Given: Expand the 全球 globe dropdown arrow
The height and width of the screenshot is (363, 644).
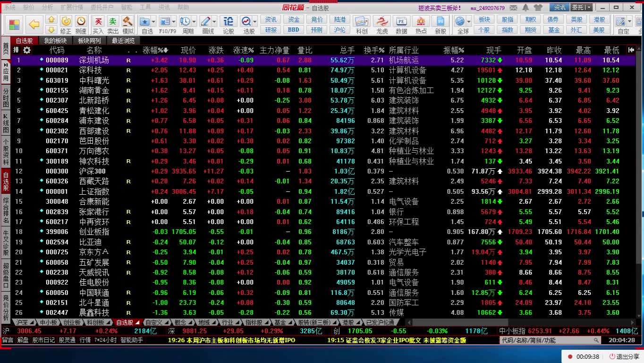Looking at the screenshot, I should (x=468, y=22).
